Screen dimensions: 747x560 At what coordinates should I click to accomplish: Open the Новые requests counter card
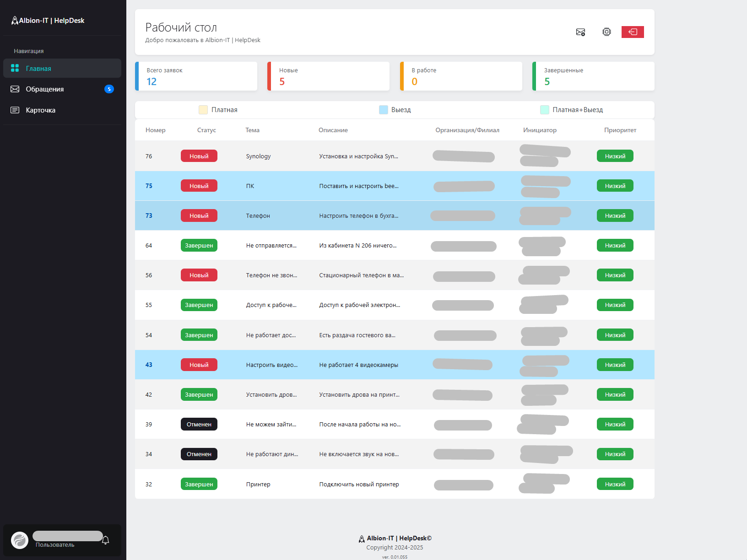pos(329,76)
